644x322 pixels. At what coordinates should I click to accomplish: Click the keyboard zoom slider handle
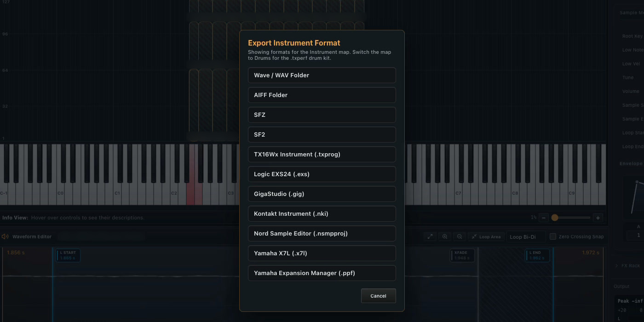pyautogui.click(x=555, y=218)
